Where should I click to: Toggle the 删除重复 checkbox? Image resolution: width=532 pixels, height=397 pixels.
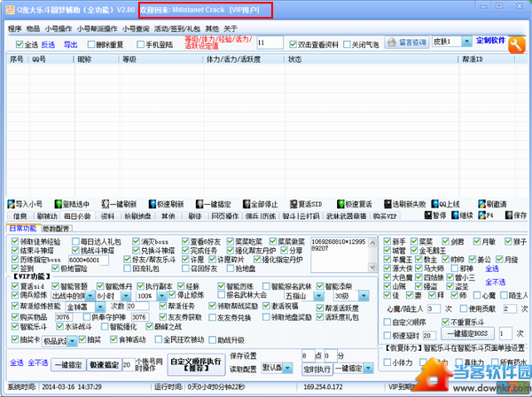pos(91,44)
